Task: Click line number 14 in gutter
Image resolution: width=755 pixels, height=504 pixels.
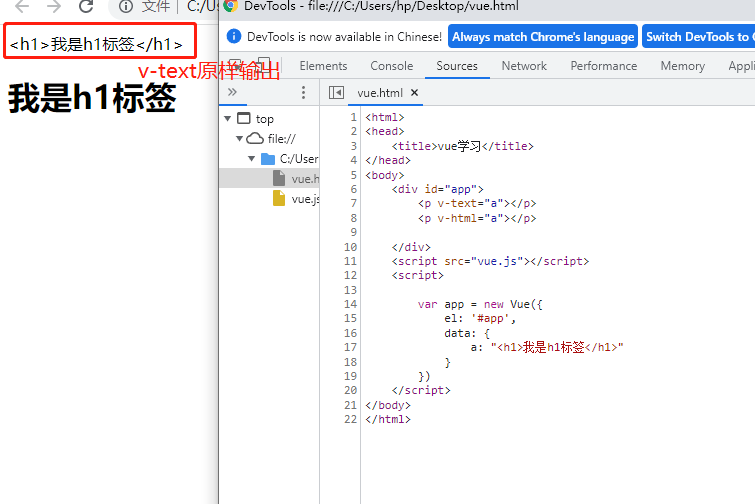Action: [x=351, y=304]
